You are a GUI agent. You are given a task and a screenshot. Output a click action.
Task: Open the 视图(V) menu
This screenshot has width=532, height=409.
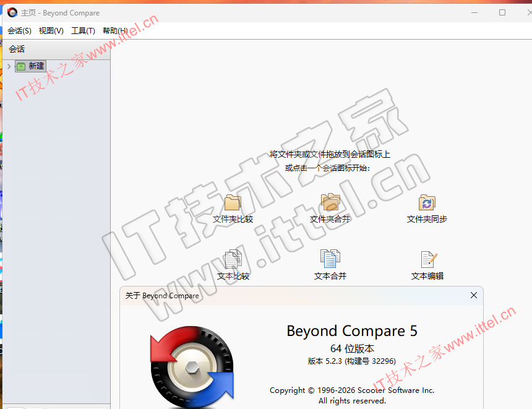click(x=51, y=31)
